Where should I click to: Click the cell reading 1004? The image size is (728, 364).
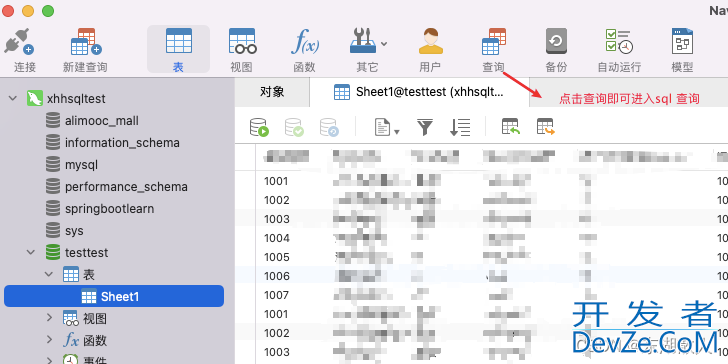pos(277,238)
